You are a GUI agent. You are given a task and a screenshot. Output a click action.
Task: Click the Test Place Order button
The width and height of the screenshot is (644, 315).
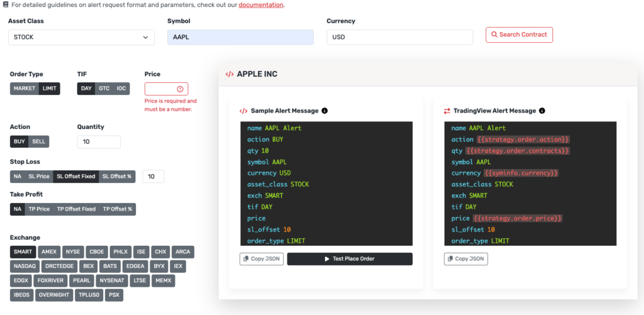[x=350, y=259]
